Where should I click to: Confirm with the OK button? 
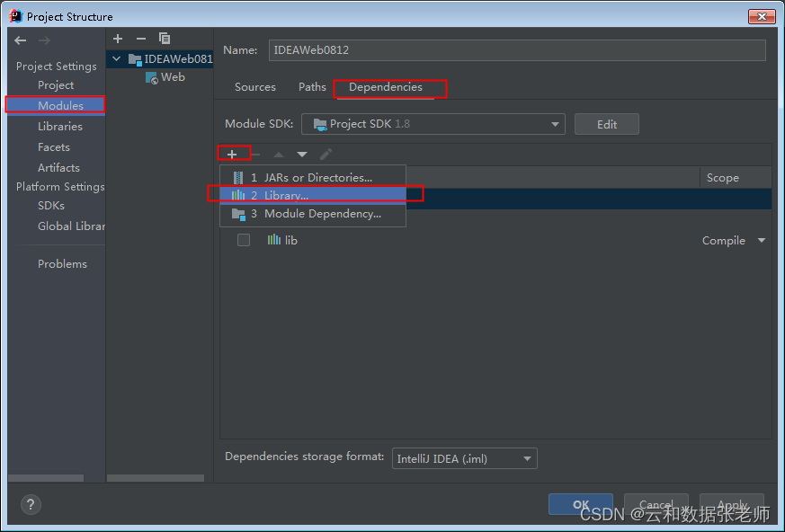581,504
